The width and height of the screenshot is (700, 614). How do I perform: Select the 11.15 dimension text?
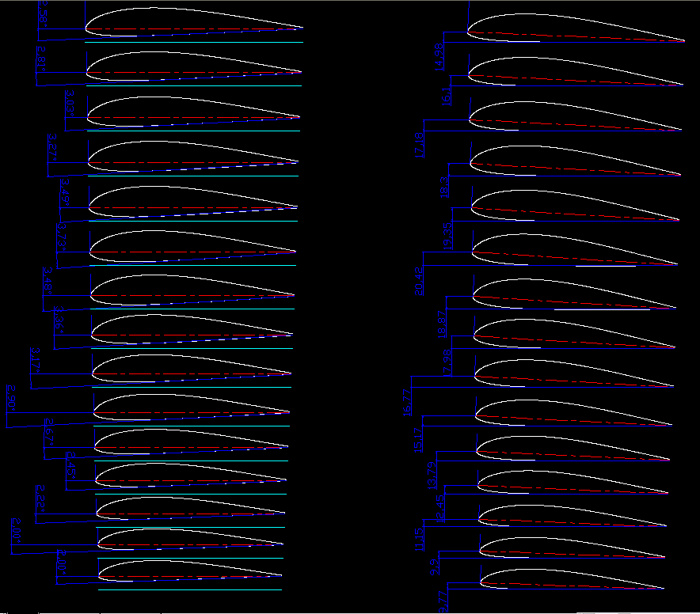click(x=419, y=540)
